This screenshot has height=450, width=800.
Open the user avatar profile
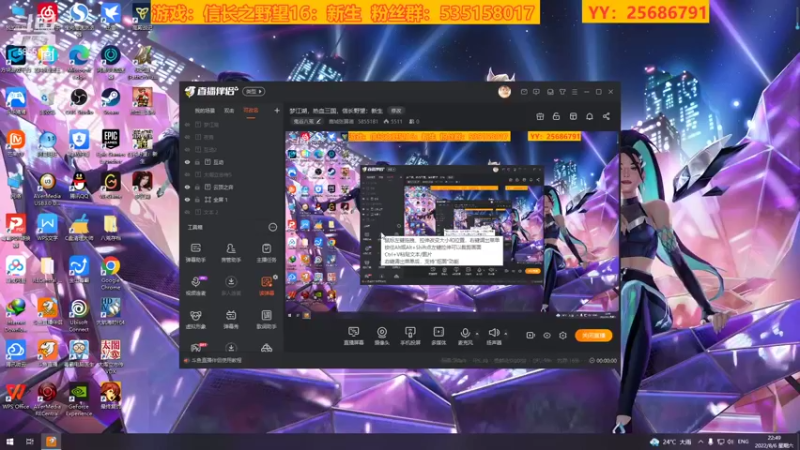pos(504,91)
